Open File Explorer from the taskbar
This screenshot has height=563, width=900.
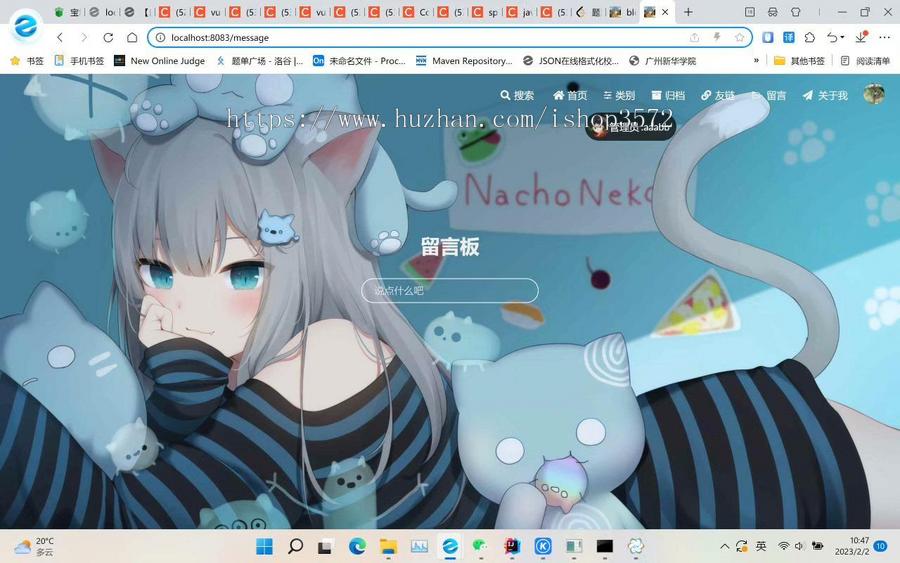pos(389,546)
